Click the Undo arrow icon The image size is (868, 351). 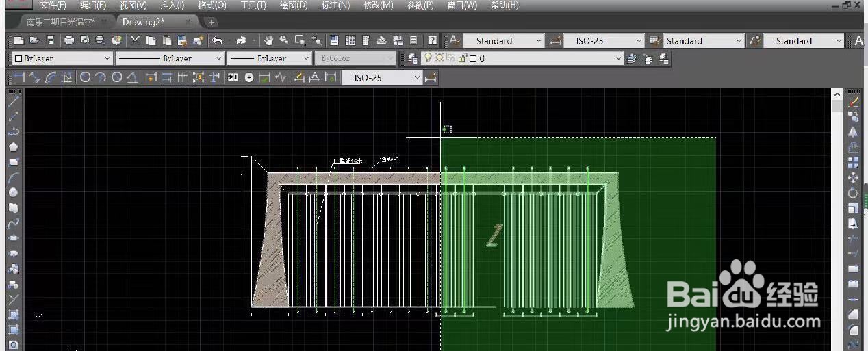tap(218, 40)
